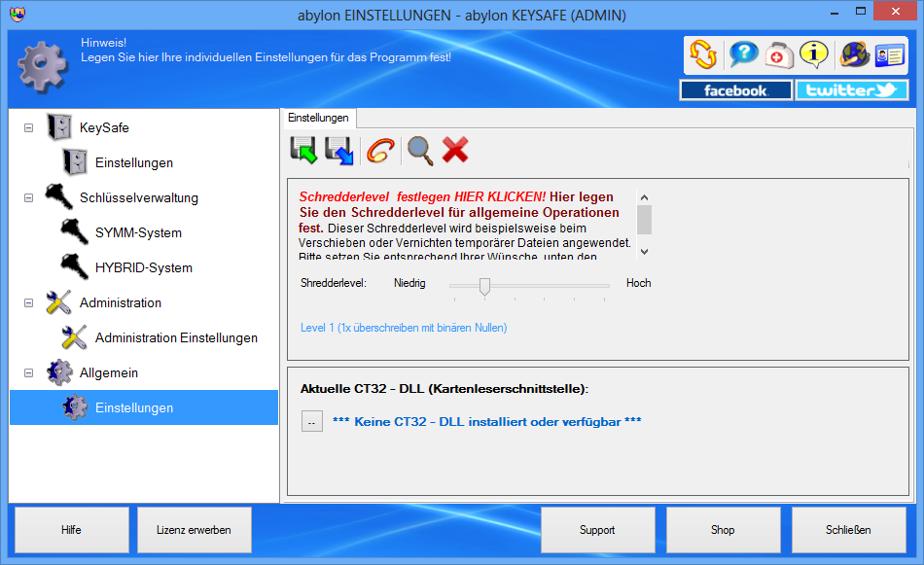The height and width of the screenshot is (565, 924).
Task: Collapse the Schlüsselverwaltung tree node
Action: click(28, 198)
